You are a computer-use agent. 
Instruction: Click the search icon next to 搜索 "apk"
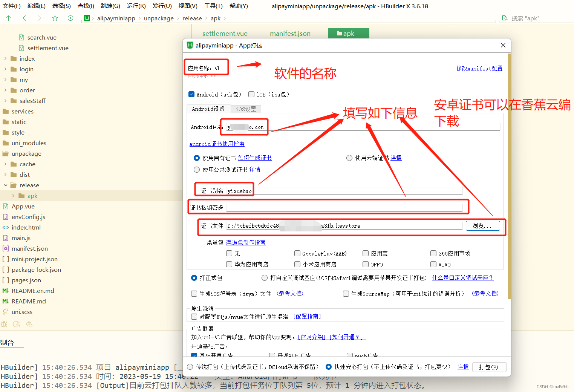(x=505, y=18)
